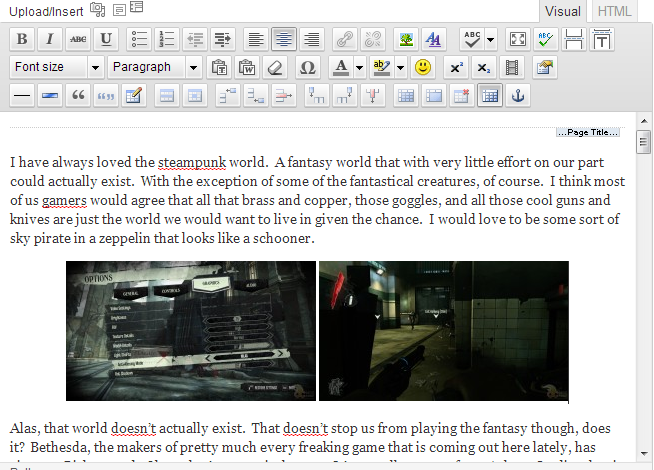Click the delete row icon
654x470 pixels.
(x=284, y=96)
